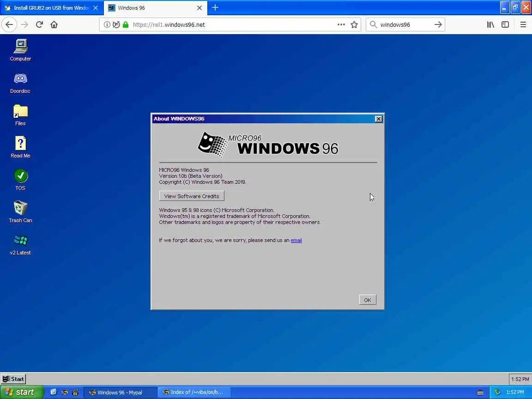Click the green padlock security icon
This screenshot has height=399, width=532.
(126, 24)
